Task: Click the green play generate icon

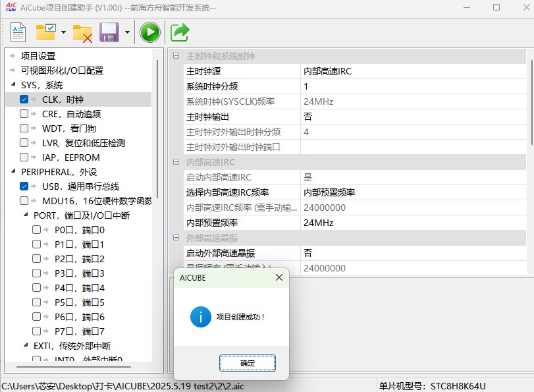Action: tap(150, 32)
